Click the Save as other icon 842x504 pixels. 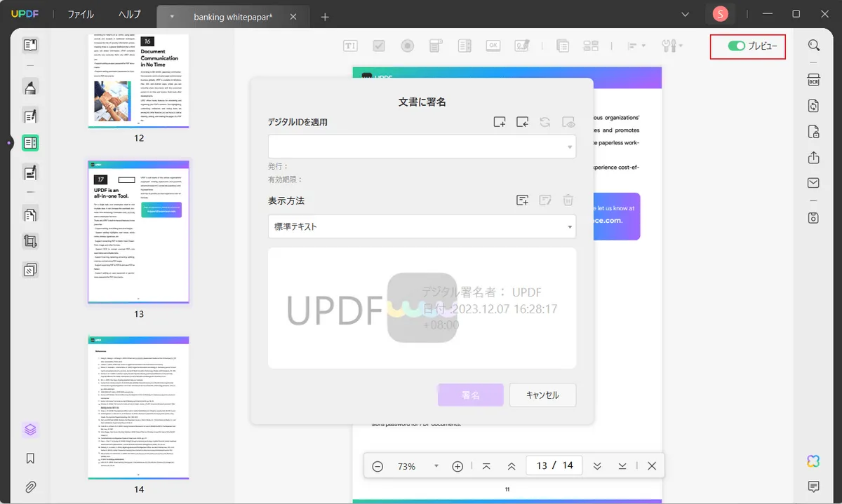(x=814, y=217)
